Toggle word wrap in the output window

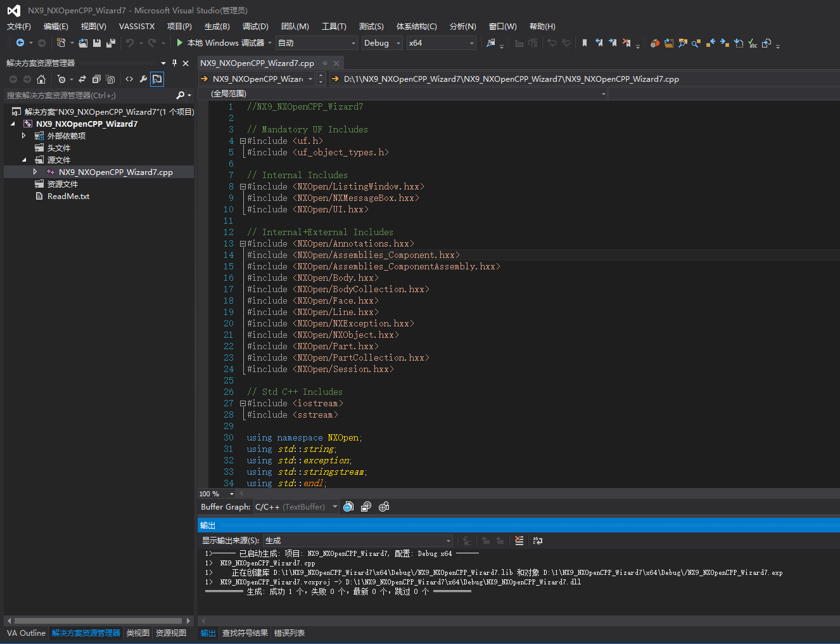coord(538,541)
